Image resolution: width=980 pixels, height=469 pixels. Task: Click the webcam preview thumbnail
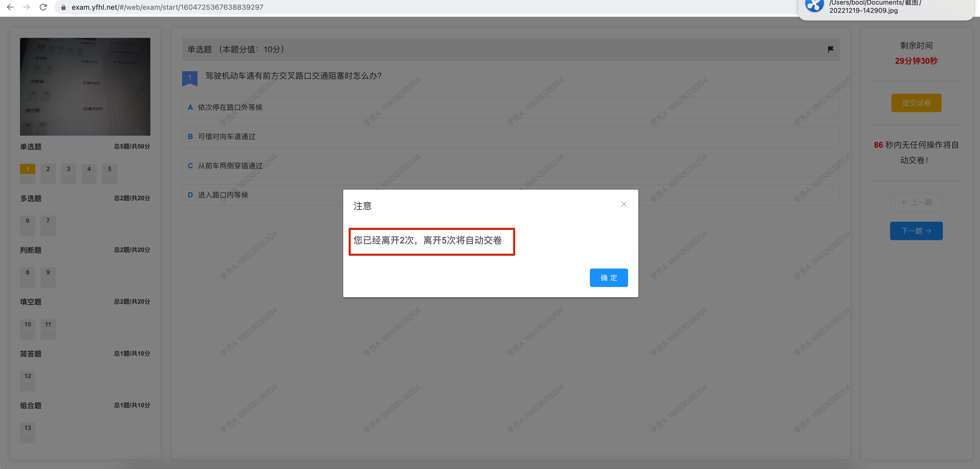[x=85, y=86]
